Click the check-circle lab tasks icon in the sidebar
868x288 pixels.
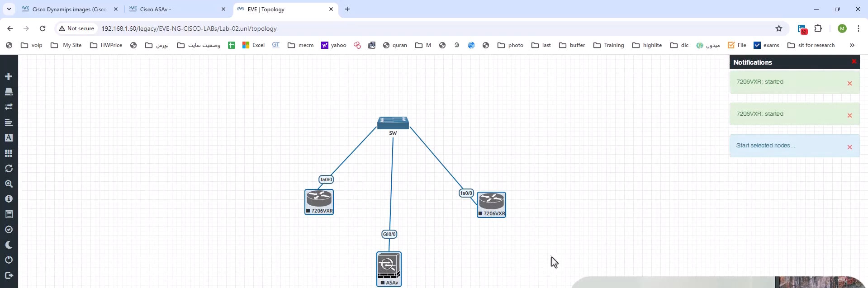9,230
